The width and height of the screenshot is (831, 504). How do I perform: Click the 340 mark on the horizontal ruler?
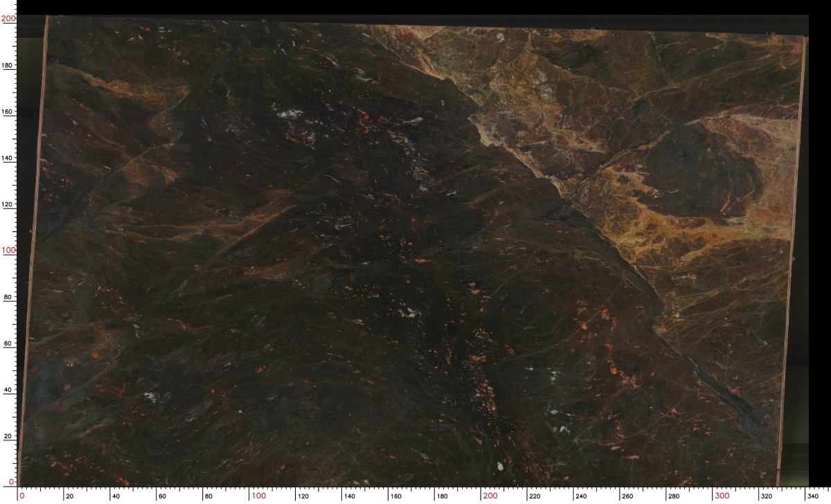(x=814, y=496)
